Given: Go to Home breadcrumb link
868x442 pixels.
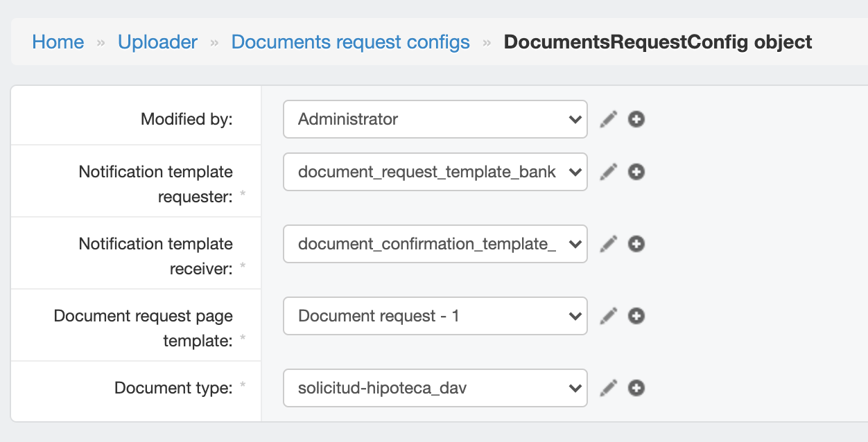Looking at the screenshot, I should [58, 42].
